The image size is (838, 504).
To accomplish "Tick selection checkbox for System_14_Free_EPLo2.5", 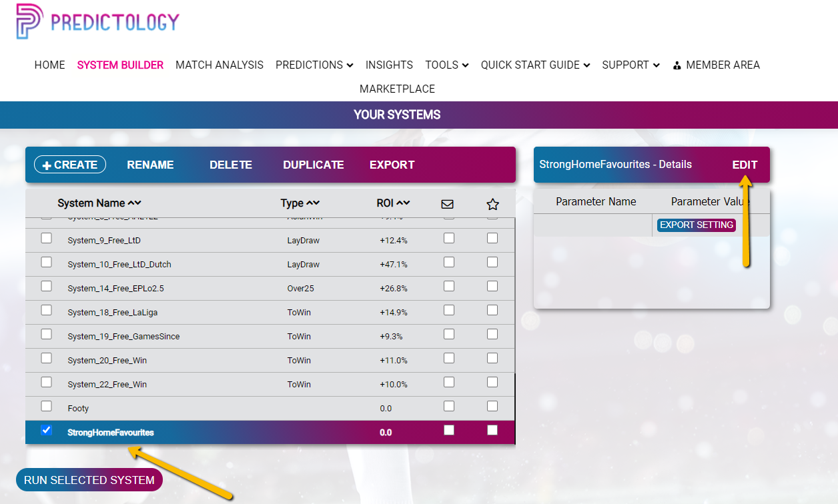I will pyautogui.click(x=46, y=286).
